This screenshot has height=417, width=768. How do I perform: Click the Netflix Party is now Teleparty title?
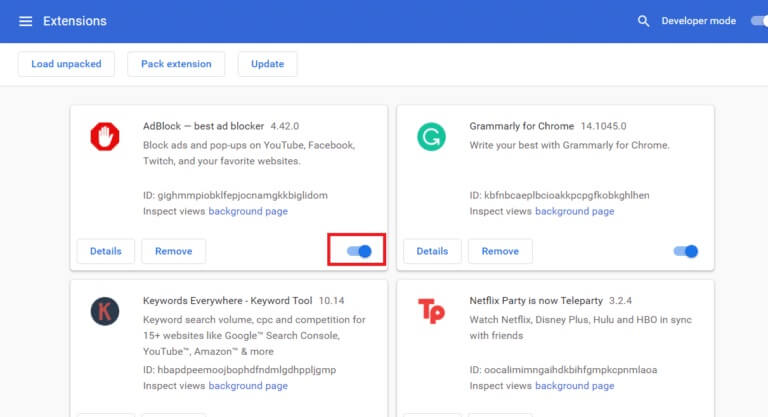pyautogui.click(x=536, y=300)
